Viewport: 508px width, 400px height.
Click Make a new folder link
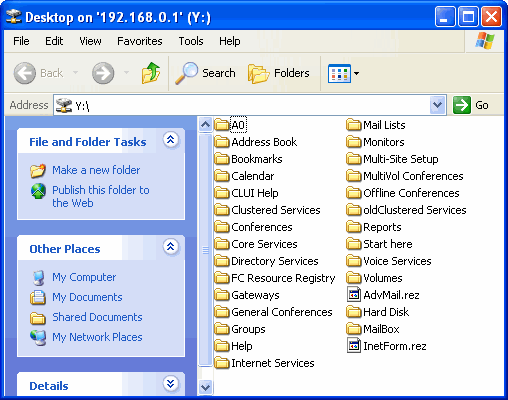[x=96, y=170]
